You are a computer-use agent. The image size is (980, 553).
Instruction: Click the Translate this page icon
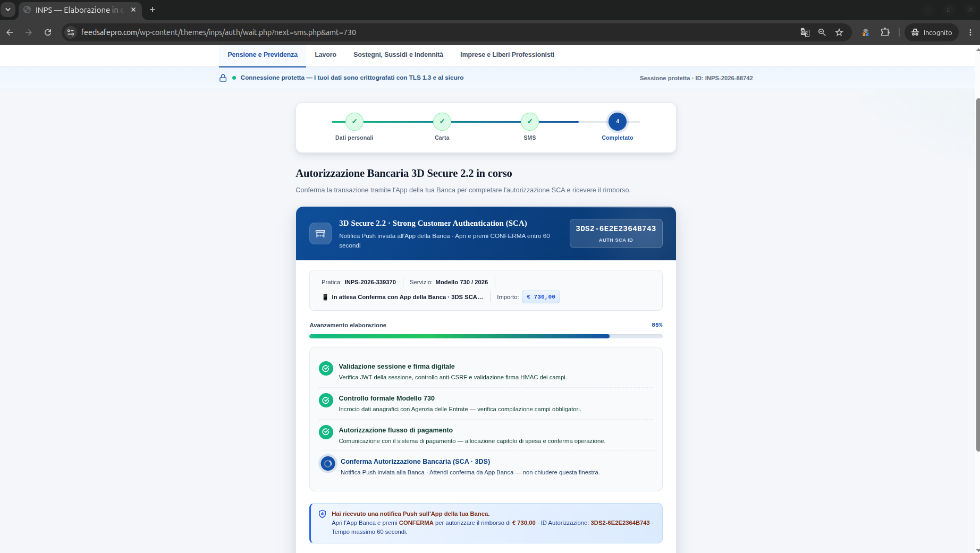click(x=805, y=32)
